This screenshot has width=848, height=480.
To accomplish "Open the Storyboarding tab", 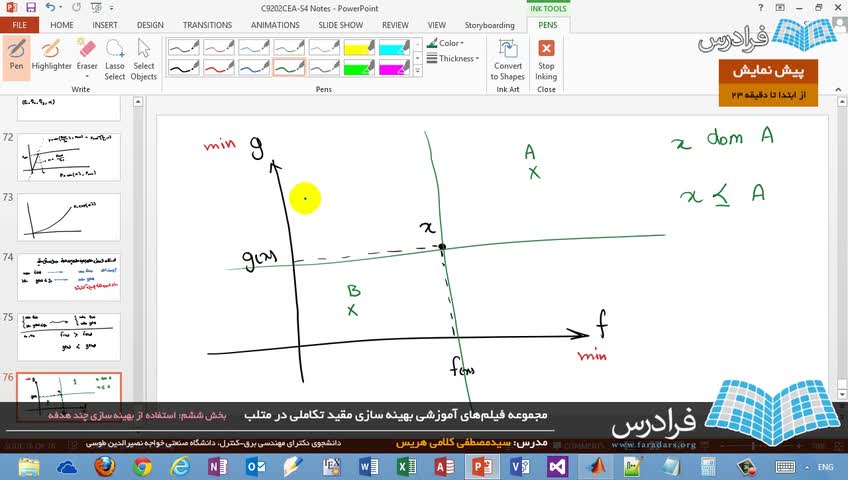I will 489,25.
